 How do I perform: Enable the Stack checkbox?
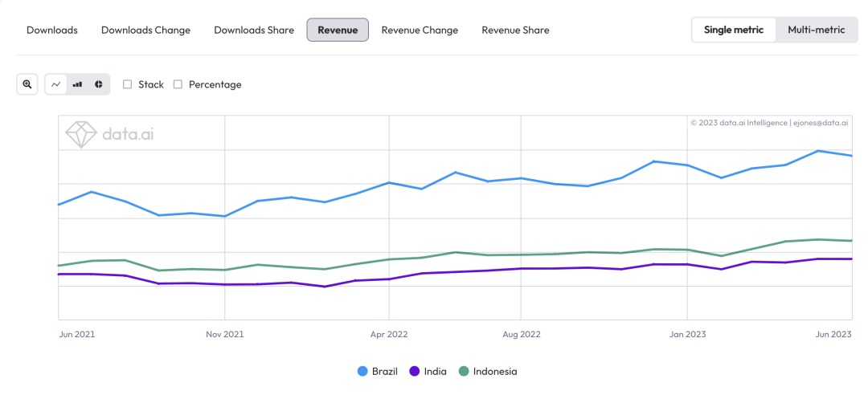[128, 84]
